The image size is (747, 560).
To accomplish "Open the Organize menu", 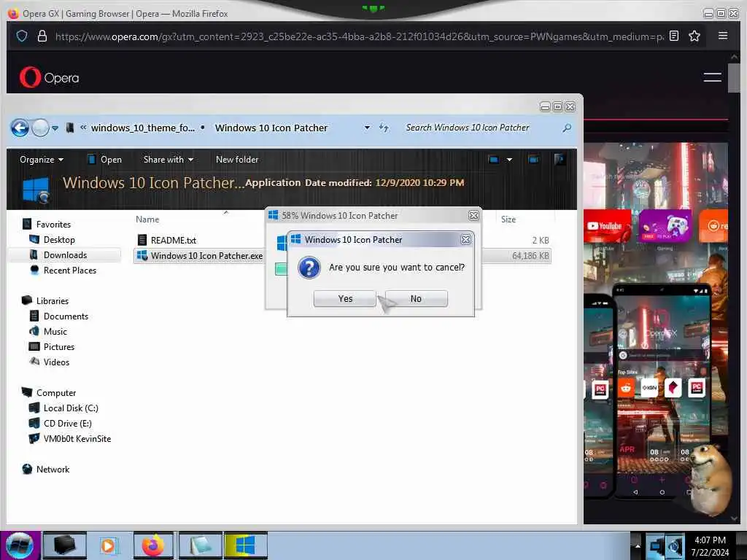I will pos(42,160).
